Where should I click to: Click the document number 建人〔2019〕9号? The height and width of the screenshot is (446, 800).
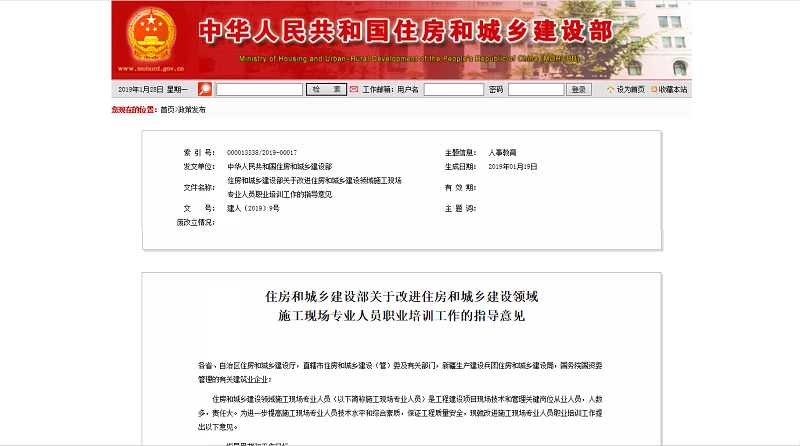click(253, 208)
